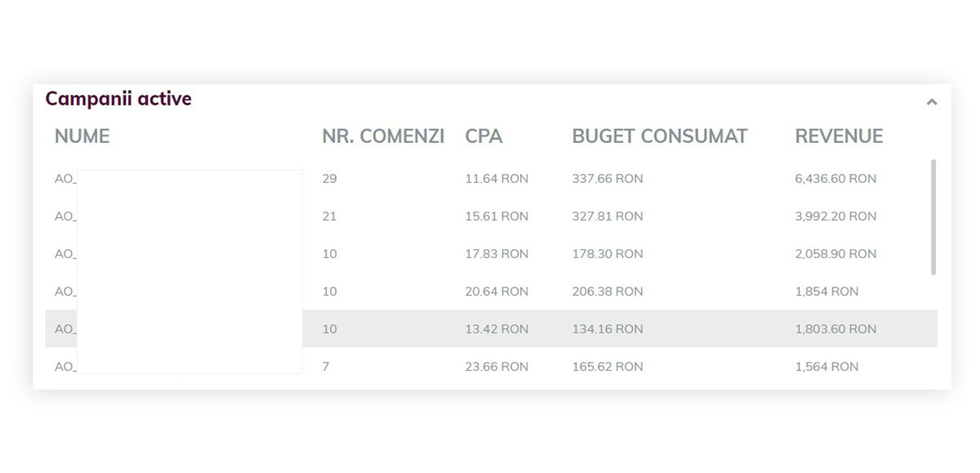Click the 165.62 RON budget cell
The image size is (980, 473).
607,367
